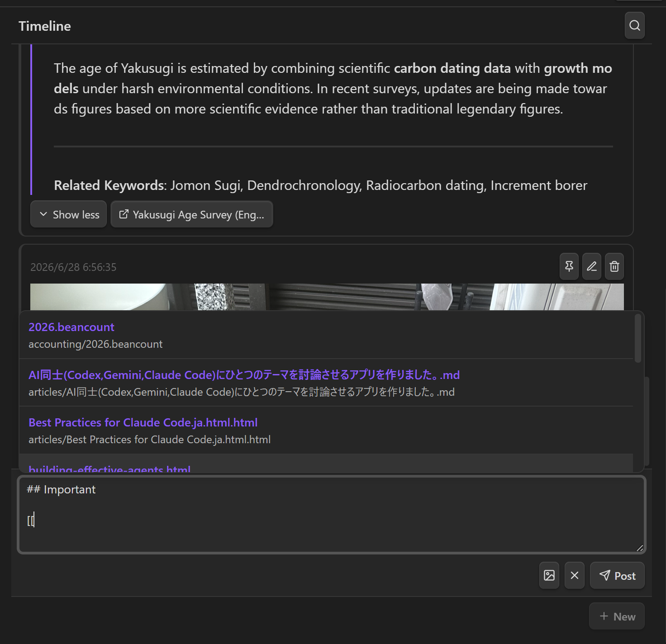666x644 pixels.
Task: Click the Related Keywords line
Action: coord(321,185)
